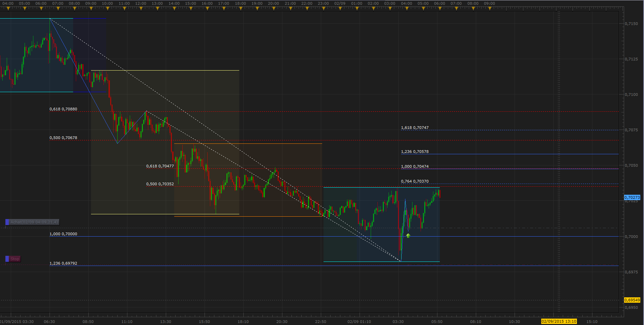
Task: Select Fibonacci label 1,000 0,70000
Action: pos(63,234)
